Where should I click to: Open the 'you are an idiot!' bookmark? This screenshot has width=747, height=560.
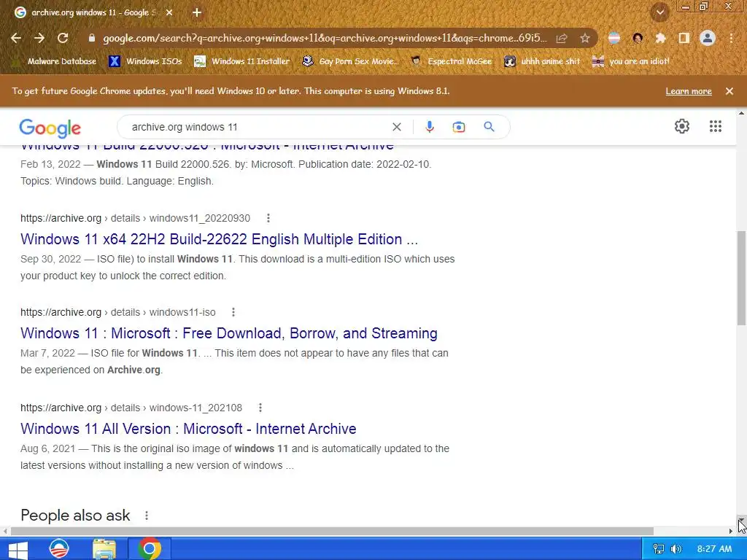630,61
